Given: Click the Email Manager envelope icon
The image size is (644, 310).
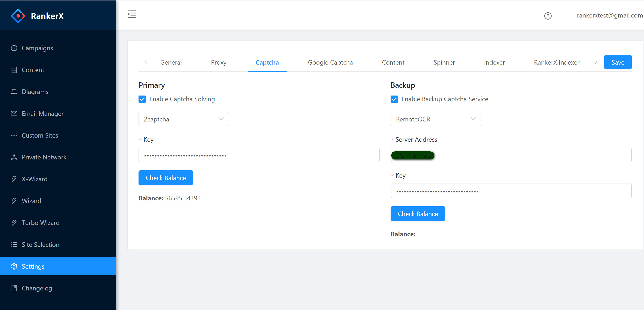Looking at the screenshot, I should point(14,113).
